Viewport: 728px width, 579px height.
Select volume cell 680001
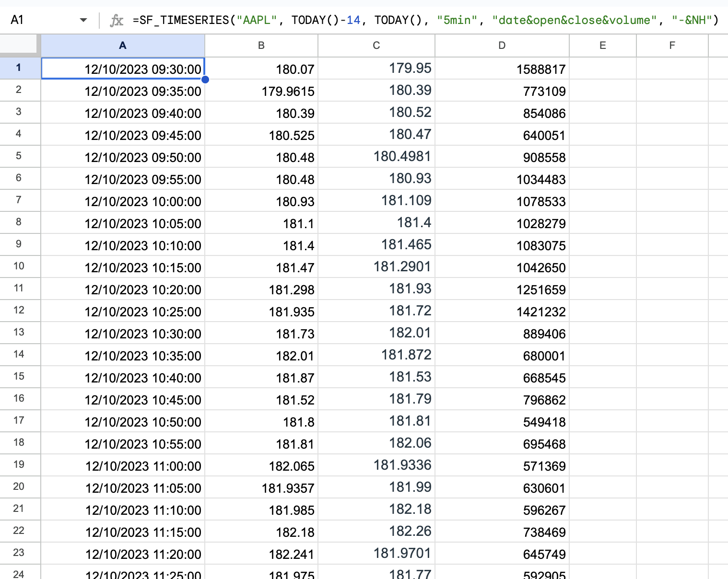502,355
